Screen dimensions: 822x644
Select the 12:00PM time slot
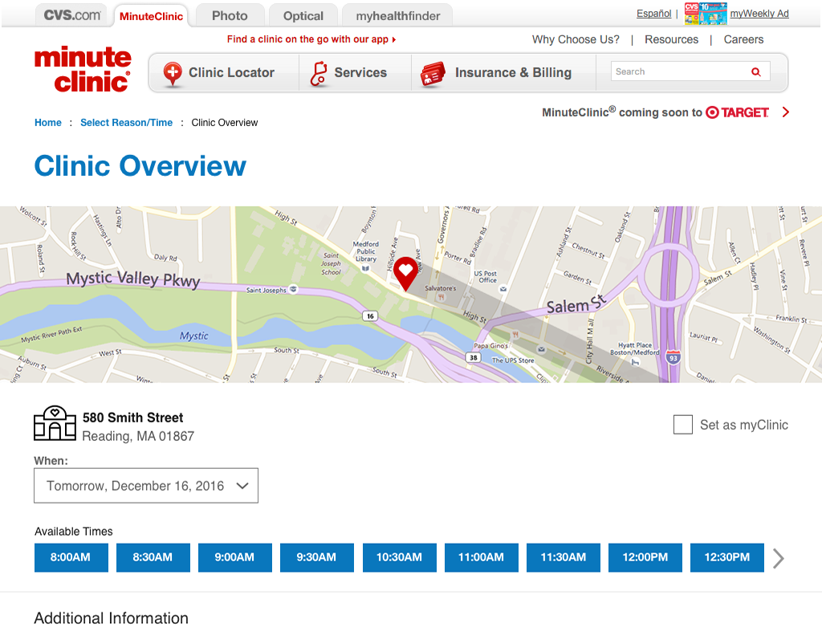[645, 557]
